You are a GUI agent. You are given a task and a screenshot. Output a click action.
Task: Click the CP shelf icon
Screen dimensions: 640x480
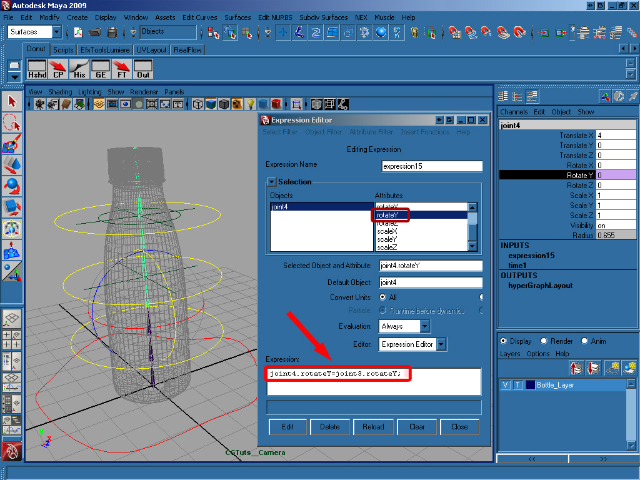tap(58, 70)
